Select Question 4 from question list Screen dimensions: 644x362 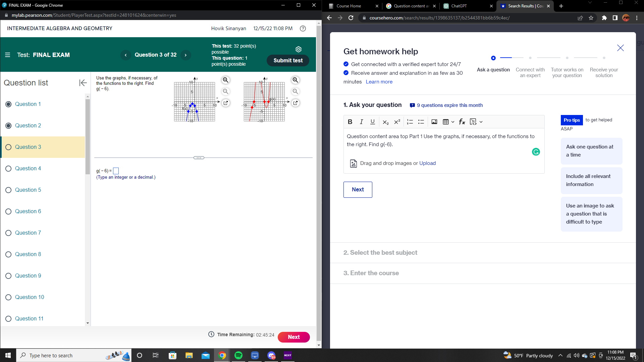(28, 168)
